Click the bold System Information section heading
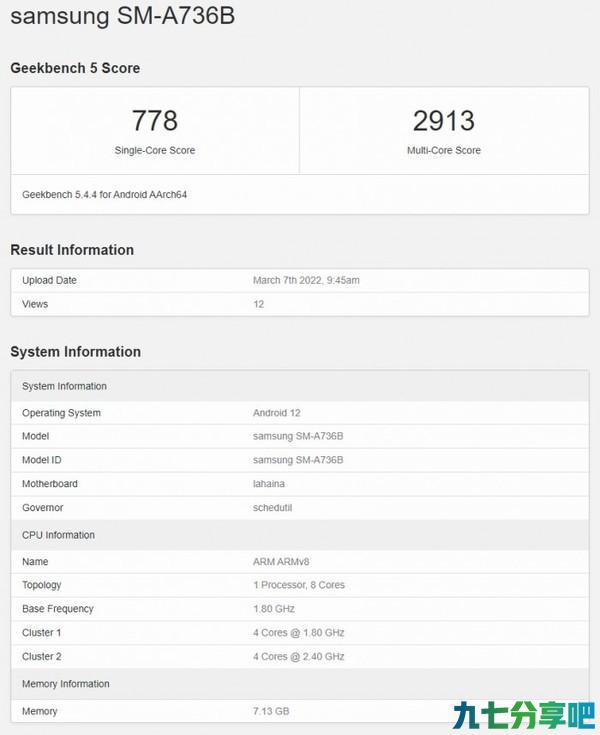 pyautogui.click(x=75, y=352)
